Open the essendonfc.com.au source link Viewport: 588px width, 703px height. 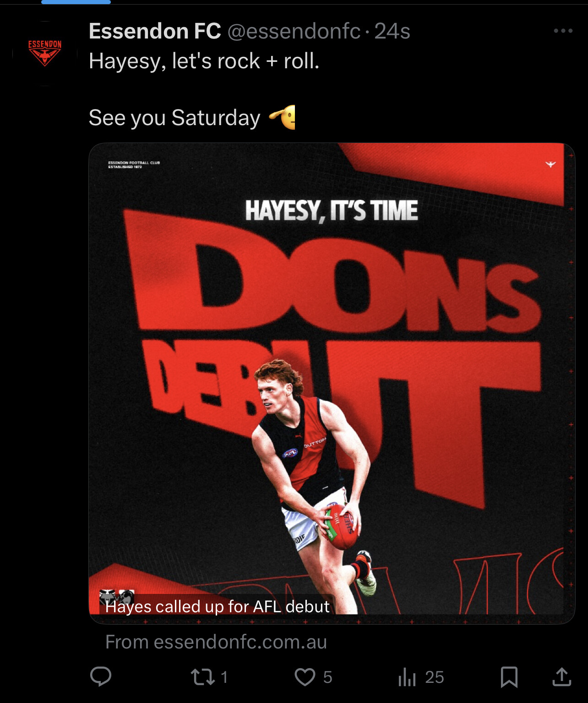[x=216, y=642]
